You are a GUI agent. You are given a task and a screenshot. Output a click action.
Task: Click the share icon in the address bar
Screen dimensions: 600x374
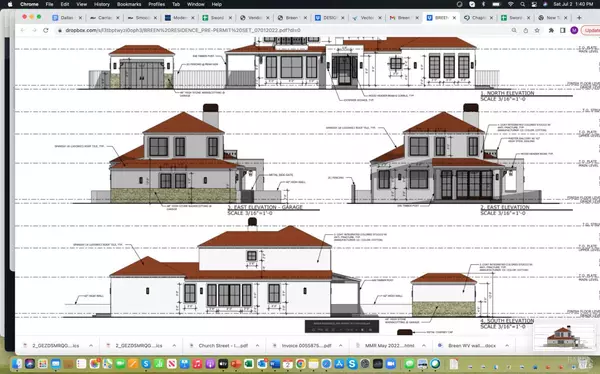525,30
